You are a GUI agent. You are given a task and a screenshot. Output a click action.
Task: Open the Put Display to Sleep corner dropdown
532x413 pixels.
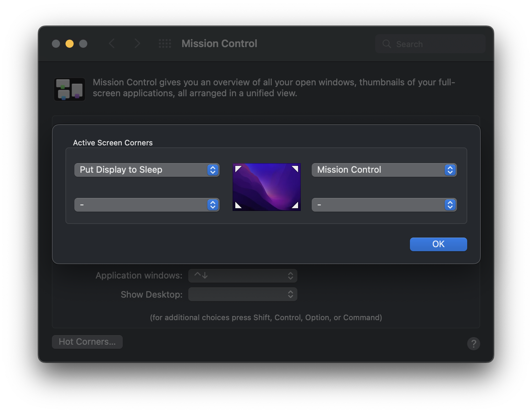coord(147,170)
